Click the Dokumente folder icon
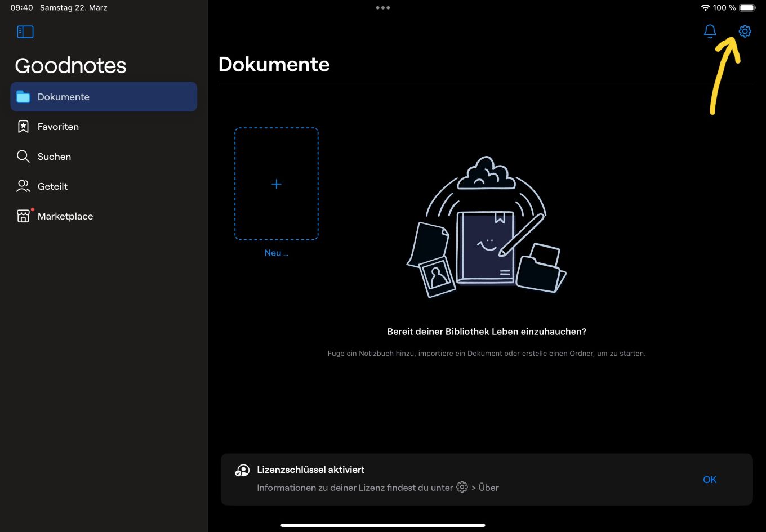Image resolution: width=766 pixels, height=532 pixels. tap(23, 97)
